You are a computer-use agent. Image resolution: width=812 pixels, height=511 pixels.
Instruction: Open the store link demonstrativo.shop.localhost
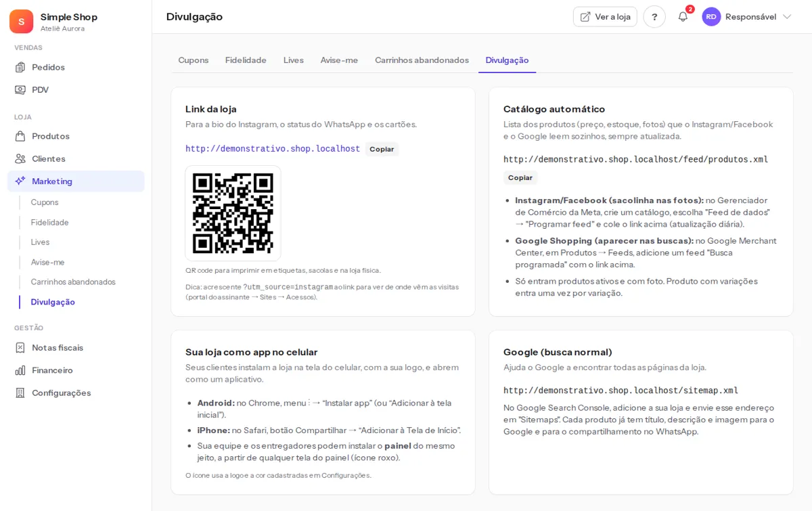point(273,149)
